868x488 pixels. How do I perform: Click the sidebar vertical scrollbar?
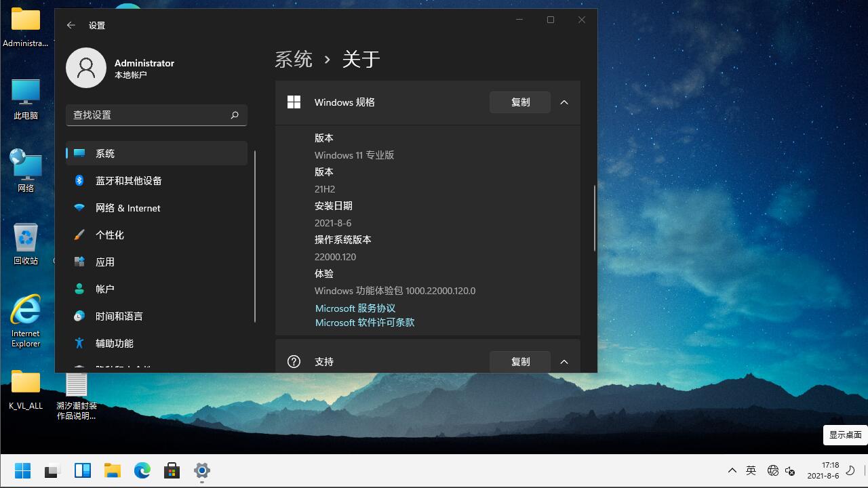click(255, 237)
